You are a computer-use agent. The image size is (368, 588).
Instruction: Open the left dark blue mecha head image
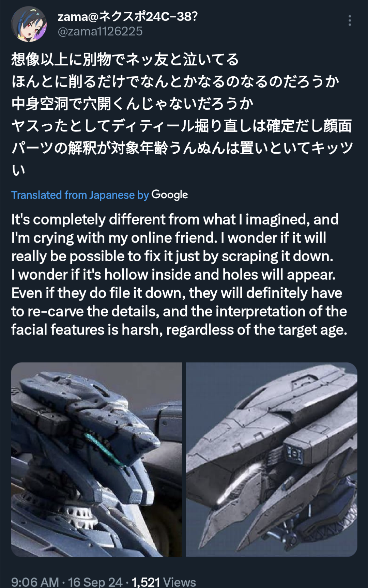(96, 460)
